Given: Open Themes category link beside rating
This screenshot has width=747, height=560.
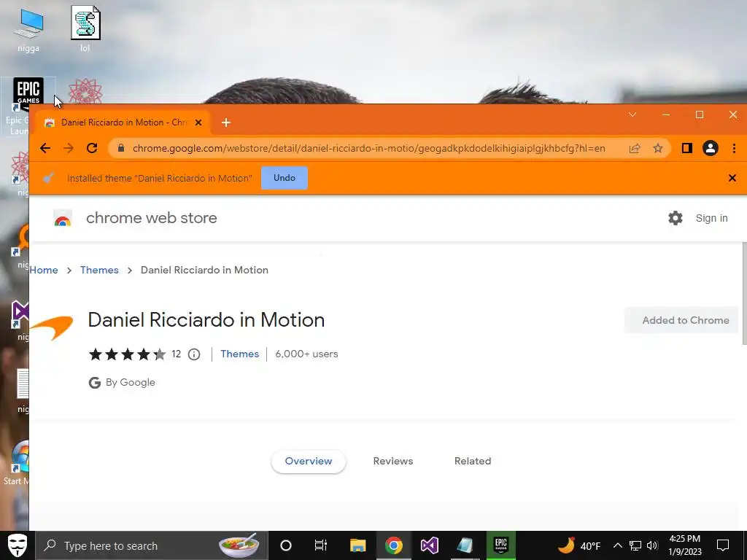Looking at the screenshot, I should [239, 354].
